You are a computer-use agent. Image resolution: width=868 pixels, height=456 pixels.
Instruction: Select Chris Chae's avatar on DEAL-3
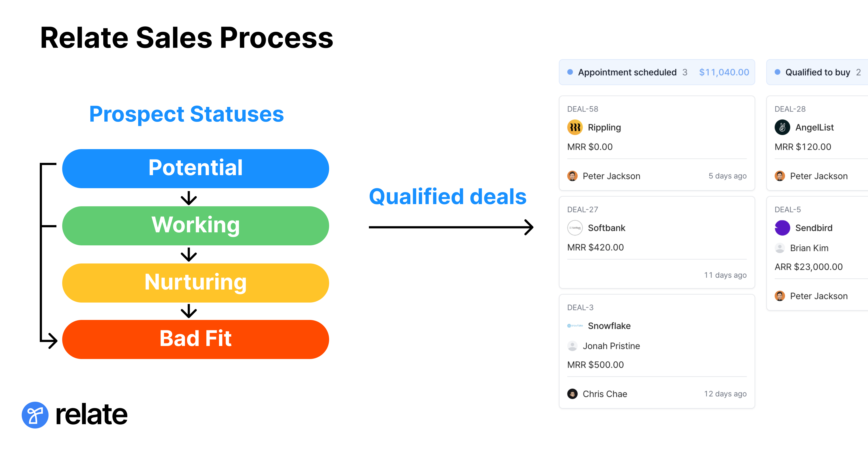(x=573, y=394)
